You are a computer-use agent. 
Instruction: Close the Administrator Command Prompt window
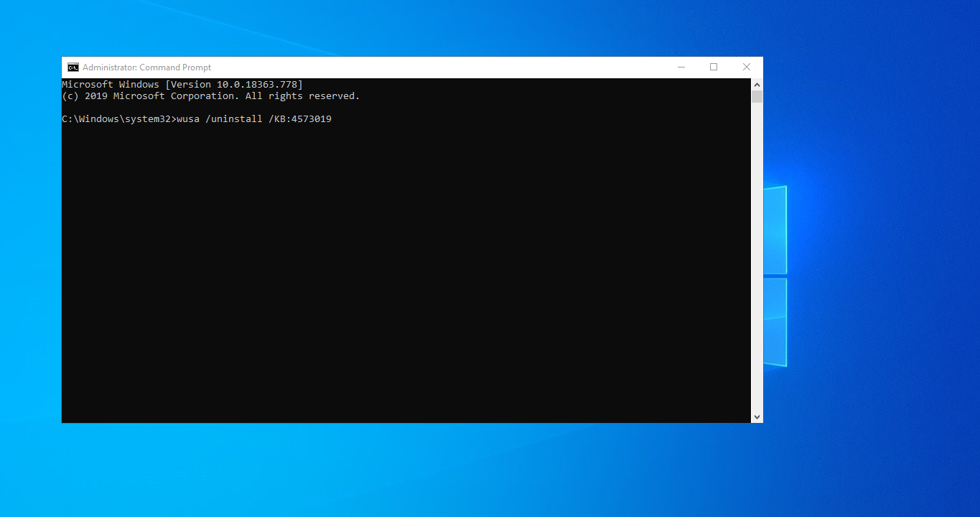[747, 67]
